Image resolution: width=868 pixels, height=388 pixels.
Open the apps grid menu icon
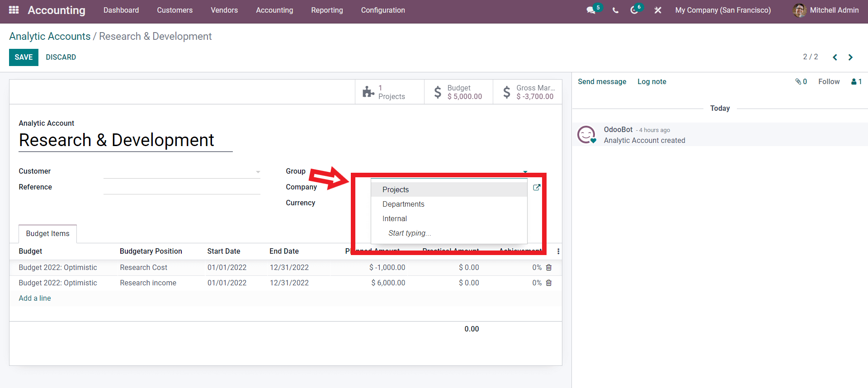point(14,10)
